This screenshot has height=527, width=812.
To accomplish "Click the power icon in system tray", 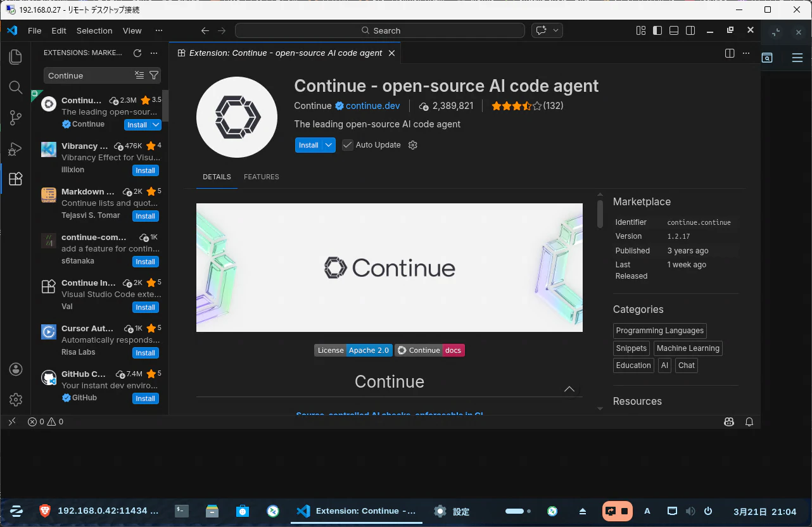I will tap(708, 511).
